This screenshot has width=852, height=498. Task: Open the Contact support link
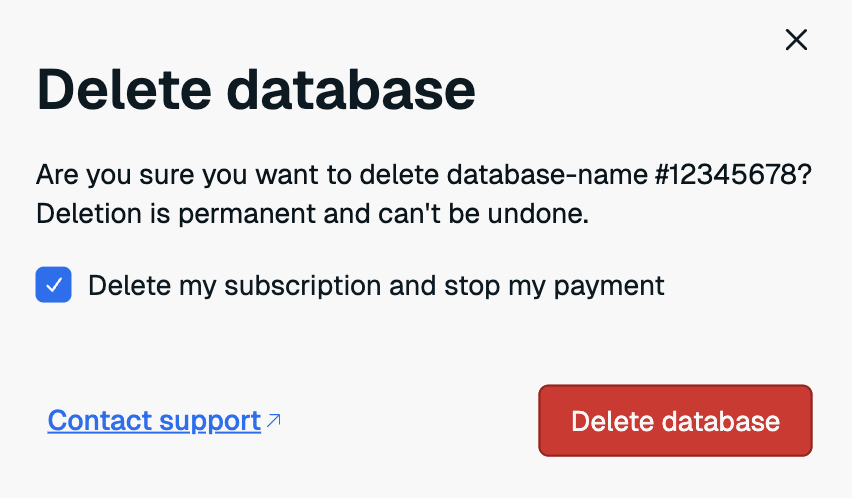[x=154, y=421]
